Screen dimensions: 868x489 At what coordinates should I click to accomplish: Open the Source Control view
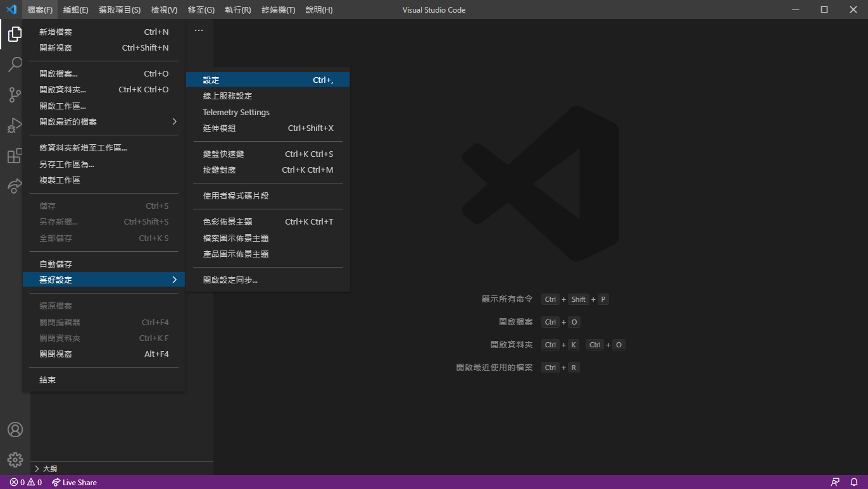pyautogui.click(x=15, y=95)
